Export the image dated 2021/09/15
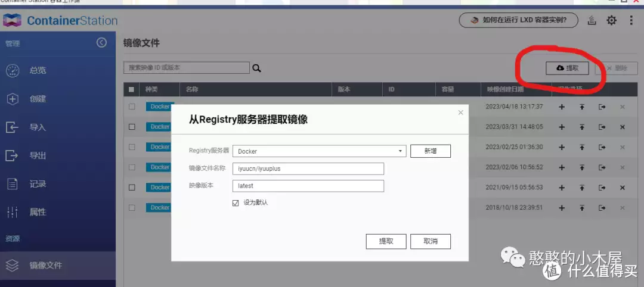The width and height of the screenshot is (644, 287). [602, 188]
